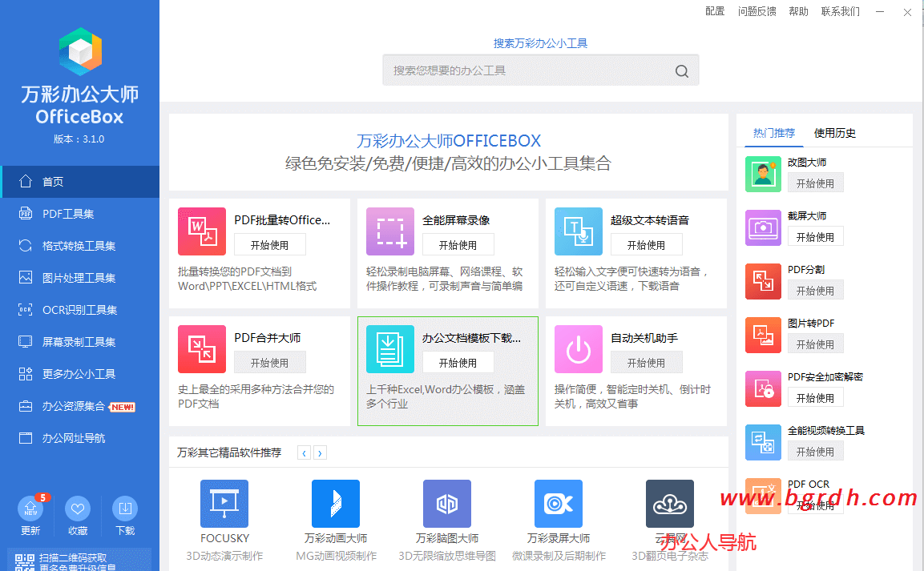The image size is (924, 571).
Task: Click the 图片转PDF tool icon
Action: pos(763,335)
